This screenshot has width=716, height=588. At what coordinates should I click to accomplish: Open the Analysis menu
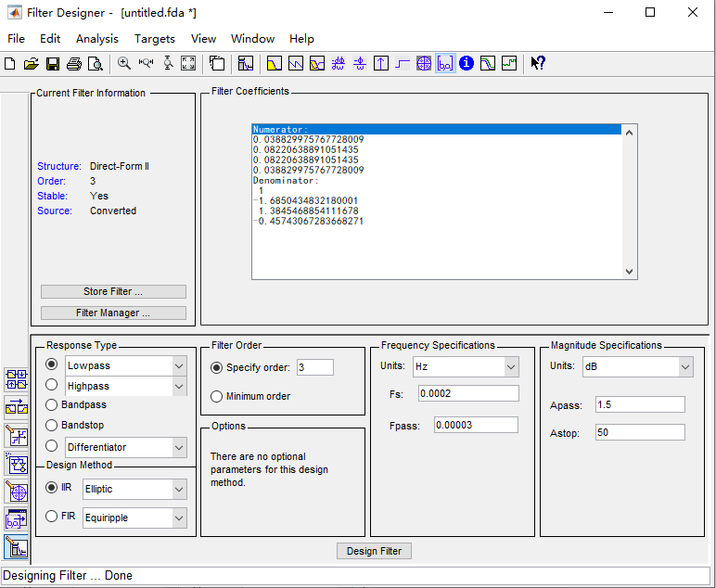[x=97, y=39]
